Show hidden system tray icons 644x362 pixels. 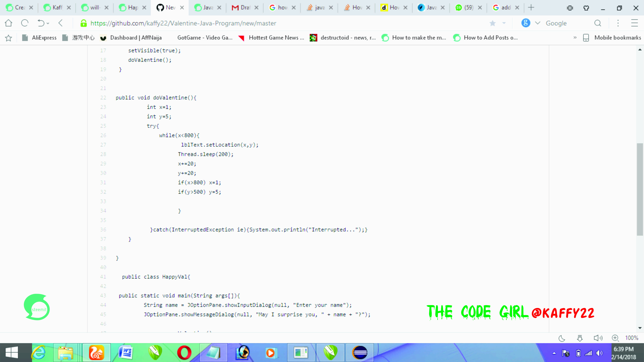coord(554,353)
